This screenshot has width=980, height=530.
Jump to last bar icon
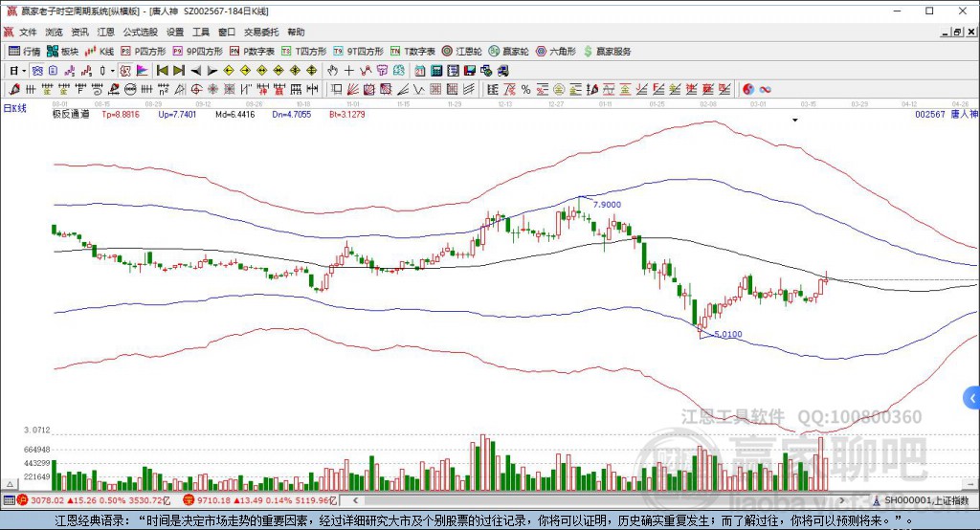pos(179,71)
